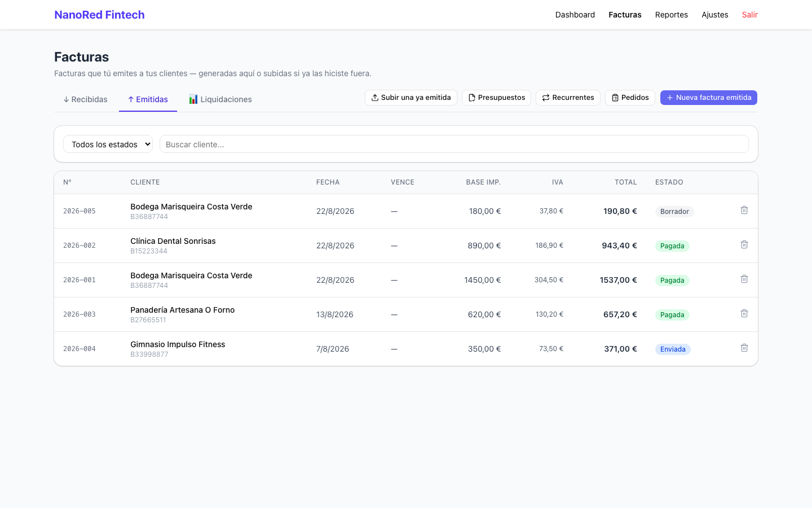Delete invoice 2026-001 with trash icon
The height and width of the screenshot is (508, 812).
pyautogui.click(x=744, y=279)
